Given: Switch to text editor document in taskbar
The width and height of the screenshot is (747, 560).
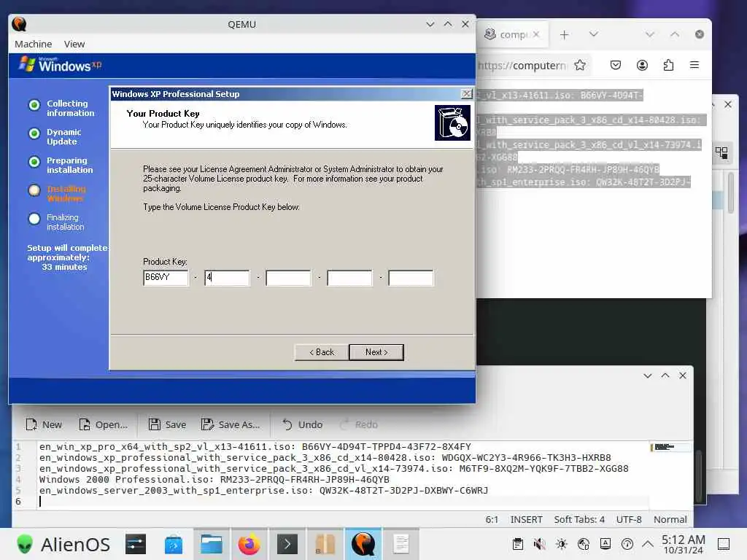Looking at the screenshot, I should 401,544.
